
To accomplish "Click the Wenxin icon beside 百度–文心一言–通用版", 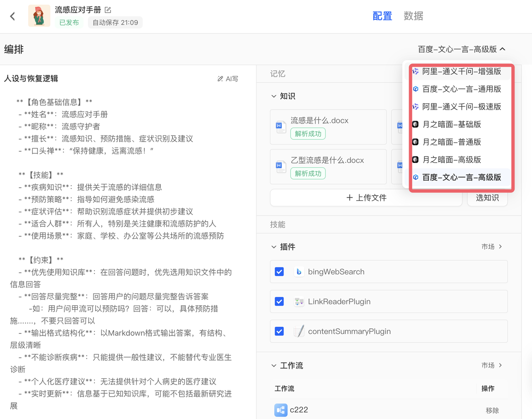I will 415,89.
